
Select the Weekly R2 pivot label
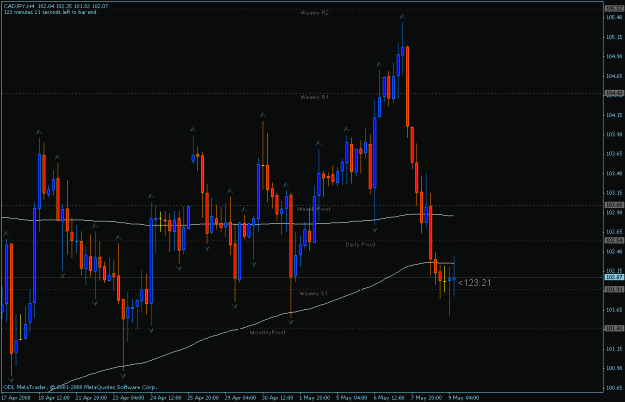314,13
